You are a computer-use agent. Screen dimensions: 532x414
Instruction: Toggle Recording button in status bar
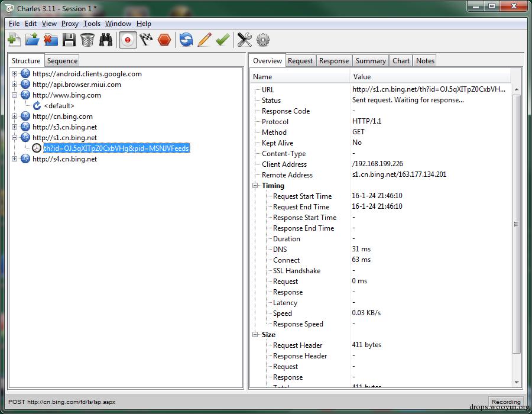pyautogui.click(x=506, y=402)
